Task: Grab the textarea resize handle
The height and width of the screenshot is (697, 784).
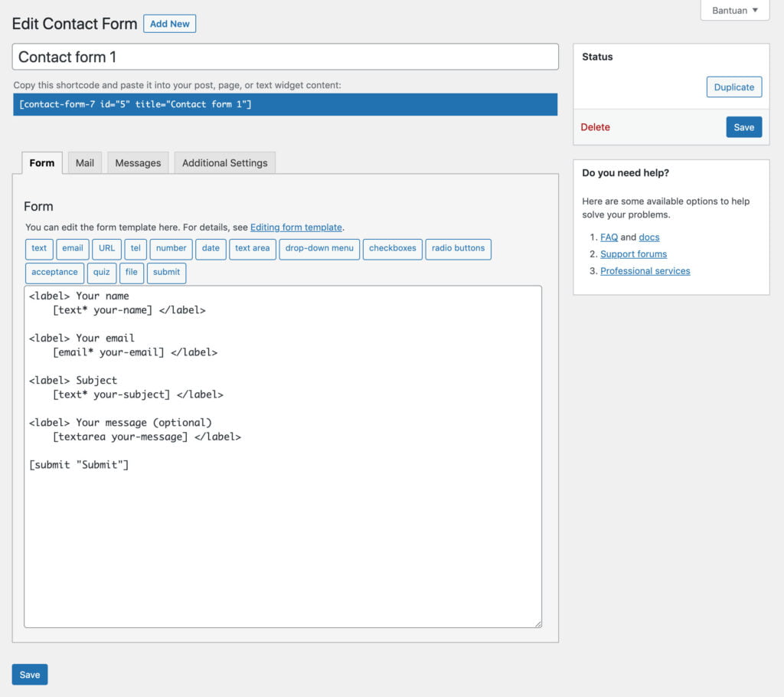Action: [538, 623]
